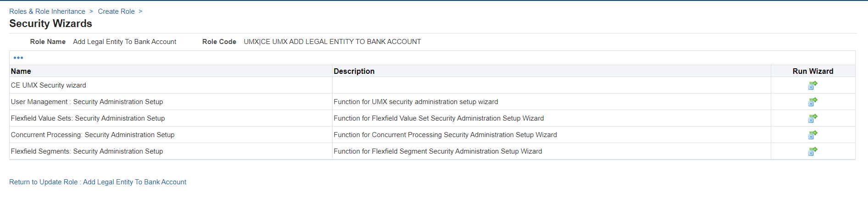868x221 pixels.
Task: Click the Description column header
Action: pos(354,71)
